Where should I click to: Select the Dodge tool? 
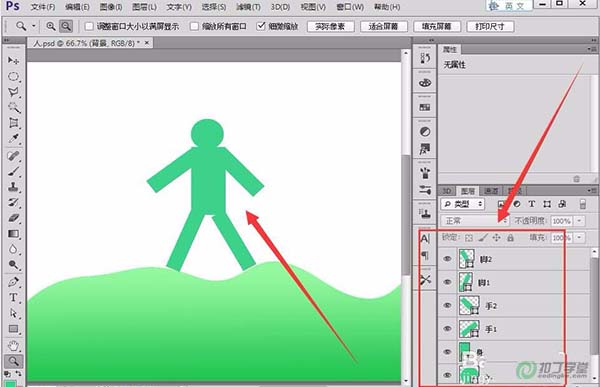tap(13, 265)
